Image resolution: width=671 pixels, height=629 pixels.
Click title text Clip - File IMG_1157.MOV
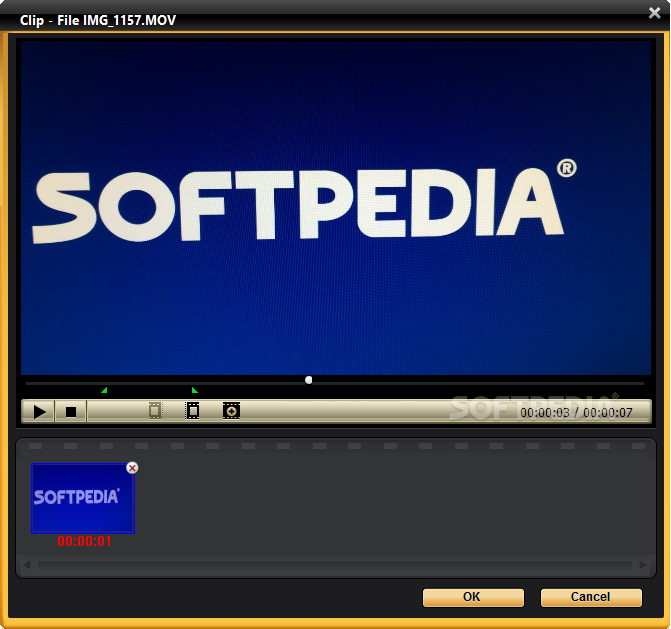[x=98, y=21]
